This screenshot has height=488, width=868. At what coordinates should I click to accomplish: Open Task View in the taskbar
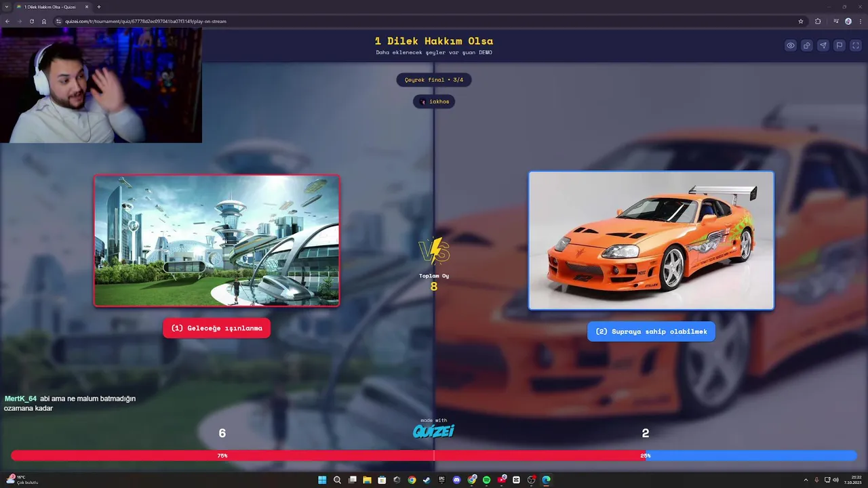coord(352,480)
